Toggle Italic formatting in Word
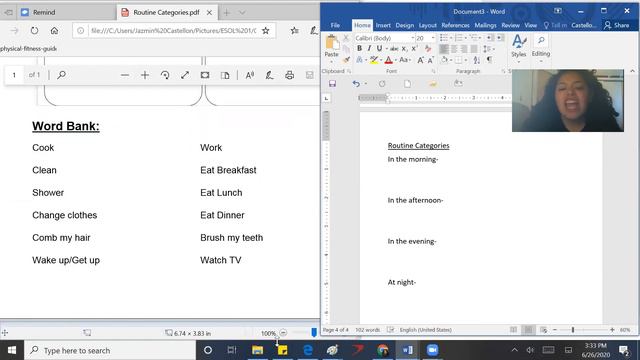The width and height of the screenshot is (640, 360). pyautogui.click(x=369, y=49)
